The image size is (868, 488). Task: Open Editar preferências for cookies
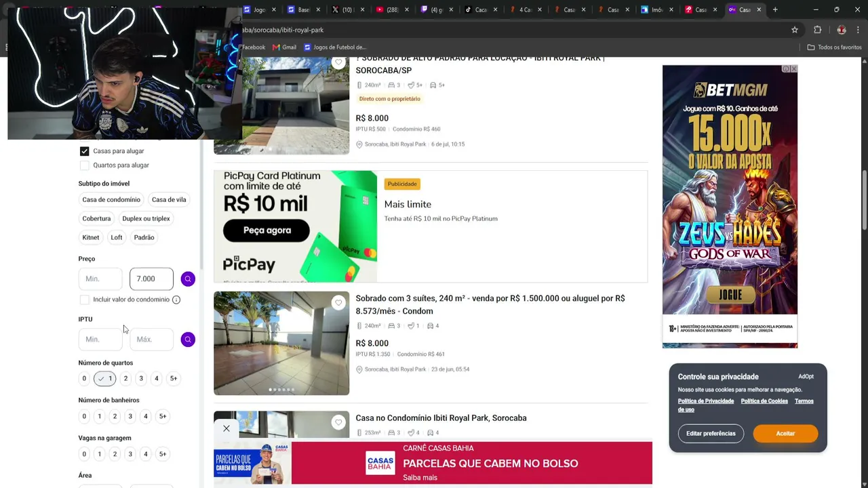point(711,434)
